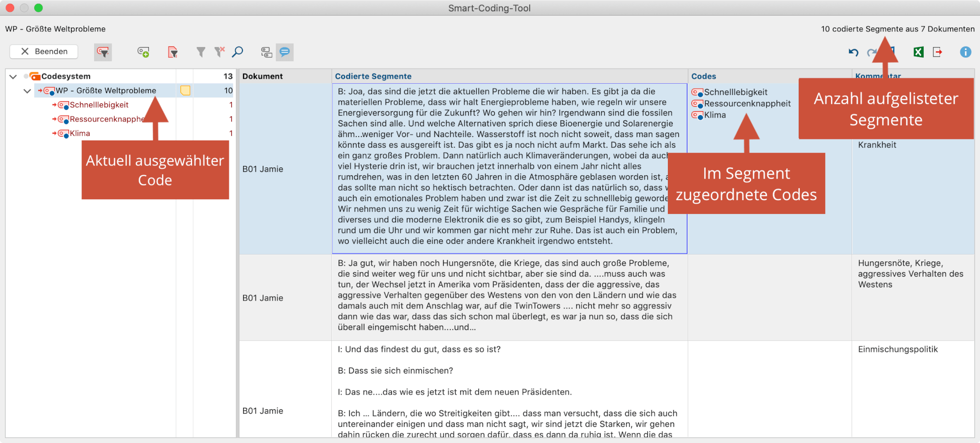Click Klima label in Codes column
This screenshot has height=443, width=980.
click(x=715, y=115)
